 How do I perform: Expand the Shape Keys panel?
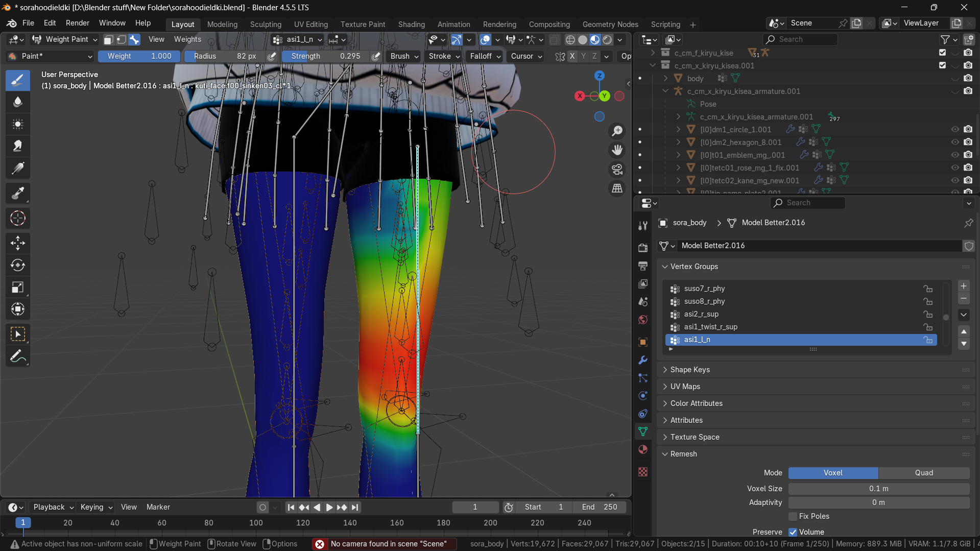[x=690, y=370]
